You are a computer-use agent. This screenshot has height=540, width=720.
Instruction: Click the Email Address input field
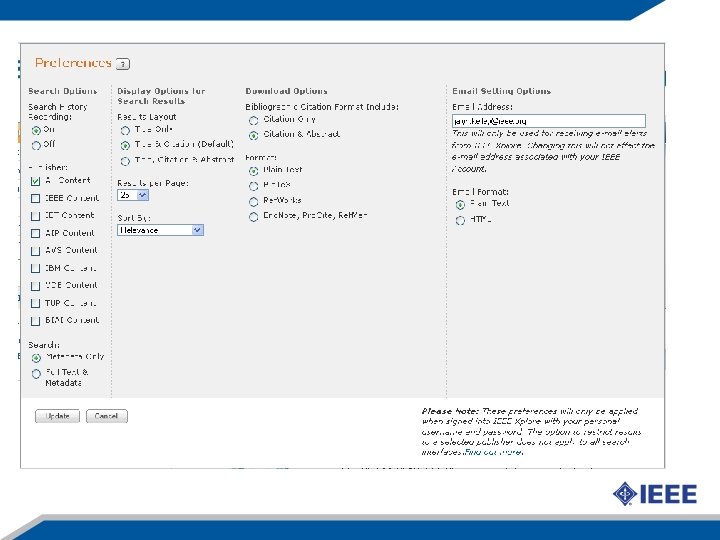coord(549,121)
